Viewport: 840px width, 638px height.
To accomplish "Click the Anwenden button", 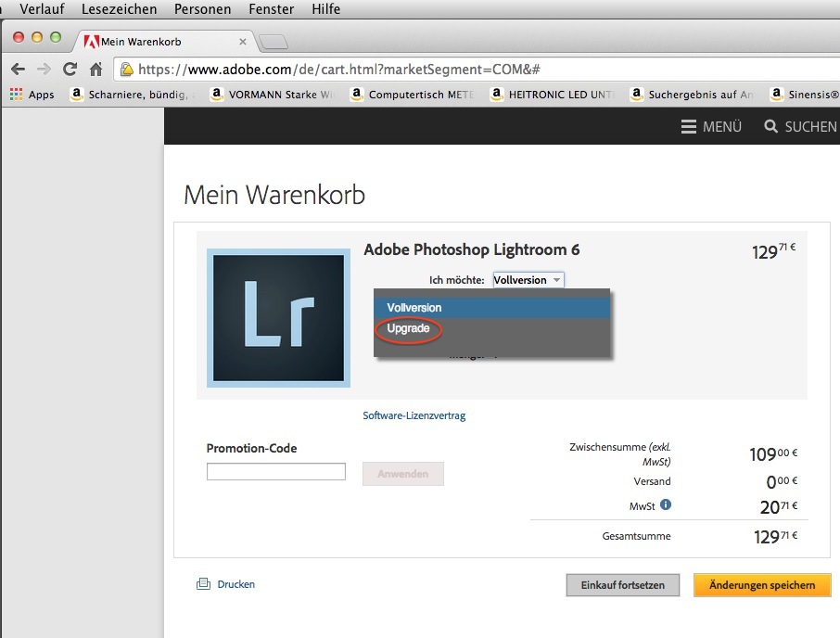I will 403,474.
